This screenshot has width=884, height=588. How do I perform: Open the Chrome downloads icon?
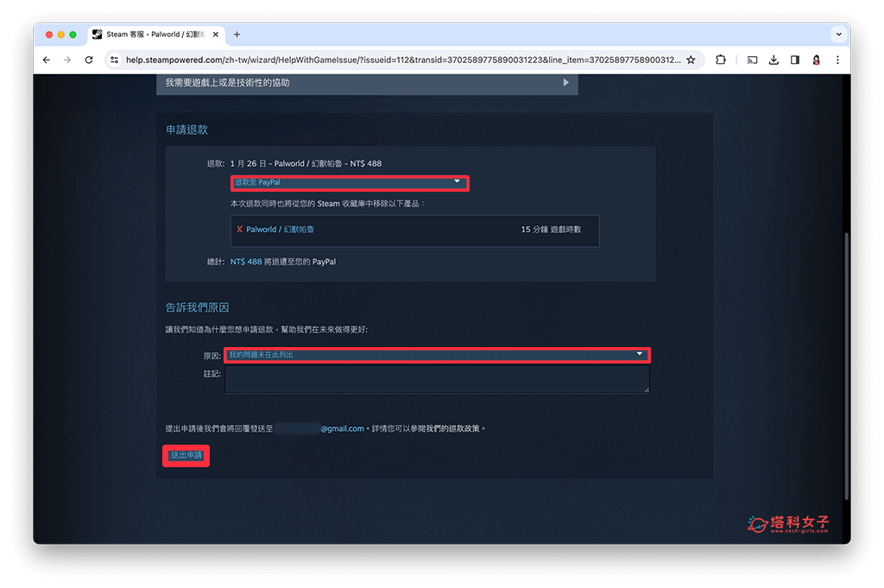[773, 60]
